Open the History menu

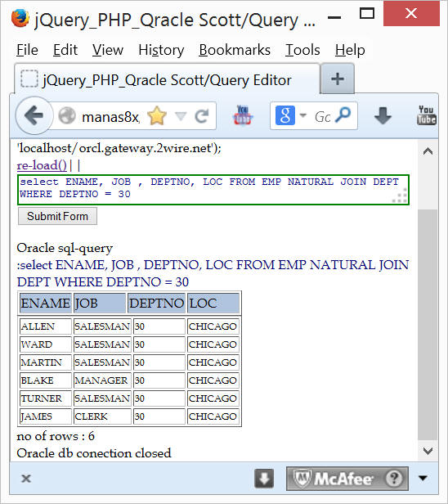161,50
